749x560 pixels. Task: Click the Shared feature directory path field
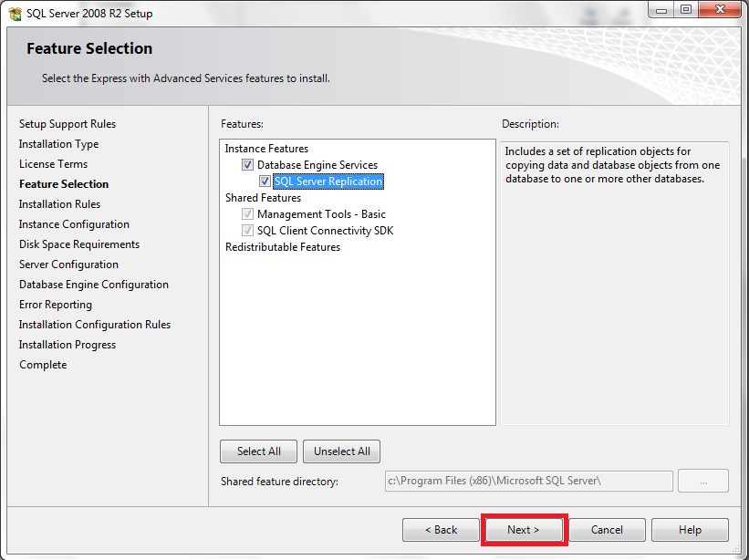pyautogui.click(x=529, y=481)
